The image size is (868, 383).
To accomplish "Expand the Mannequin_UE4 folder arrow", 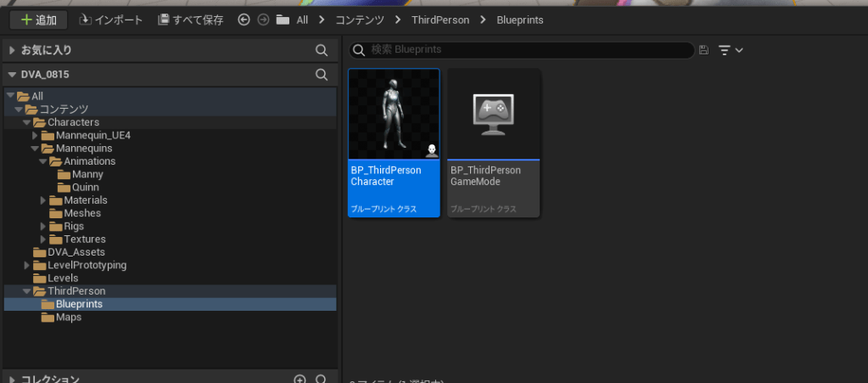I will tap(35, 135).
